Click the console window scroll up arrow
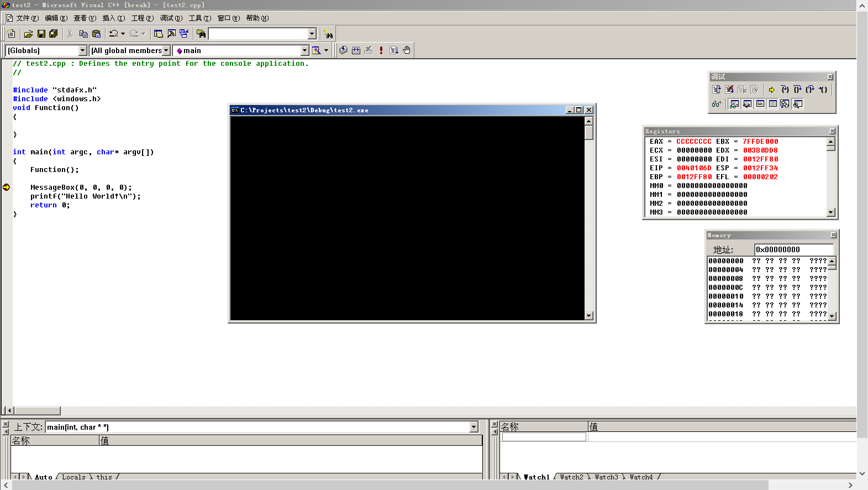The height and width of the screenshot is (490, 868). point(589,121)
